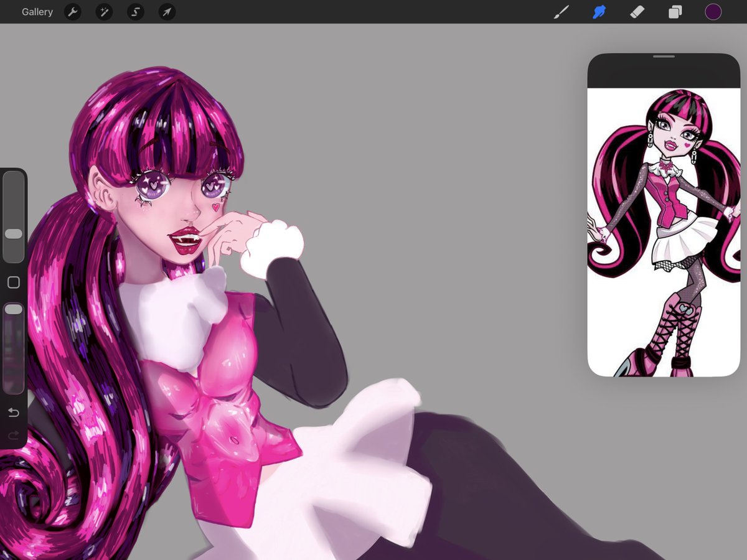The height and width of the screenshot is (560, 747).
Task: Click the brush size slider handle
Action: click(14, 233)
